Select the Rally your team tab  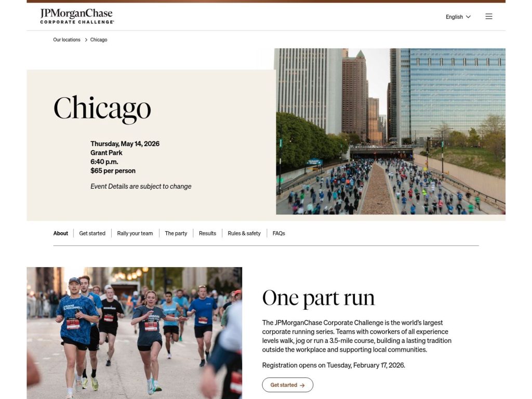[x=135, y=233]
